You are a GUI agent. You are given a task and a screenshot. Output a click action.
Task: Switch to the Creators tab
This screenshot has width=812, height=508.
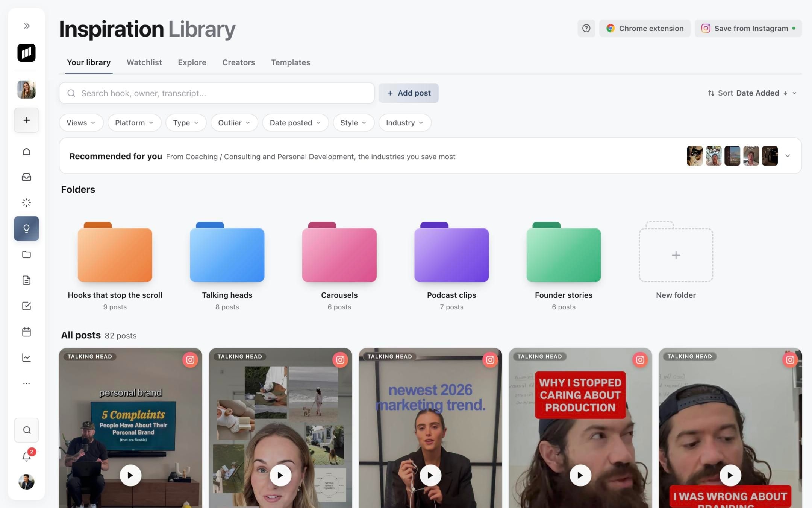pos(238,62)
